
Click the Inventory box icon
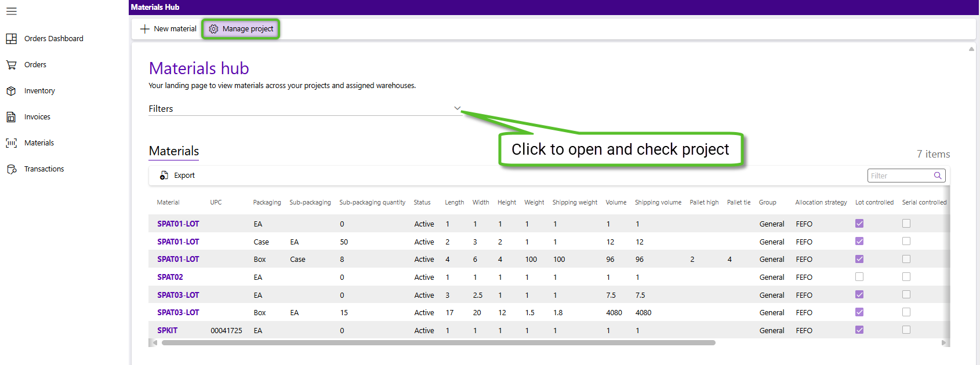12,91
